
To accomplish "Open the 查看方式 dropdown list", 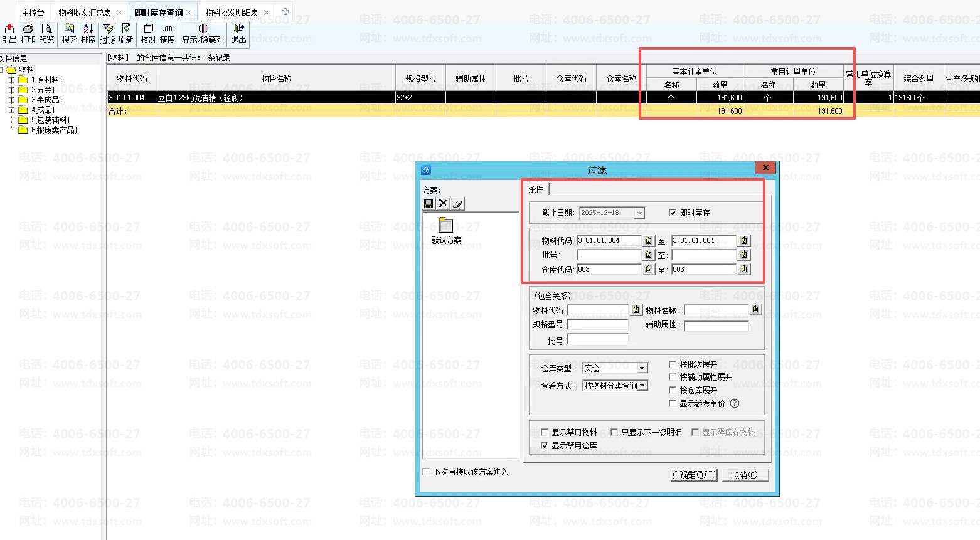I will [x=642, y=386].
